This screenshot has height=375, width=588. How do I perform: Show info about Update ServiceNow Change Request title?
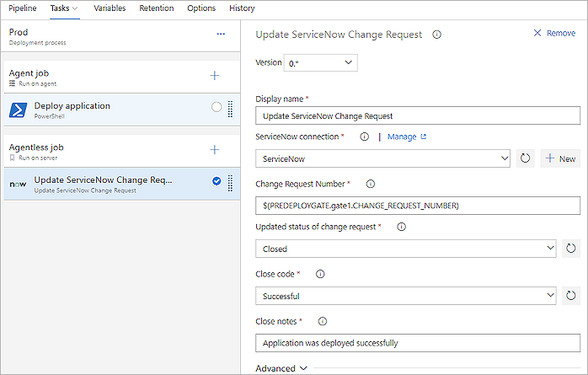click(436, 35)
